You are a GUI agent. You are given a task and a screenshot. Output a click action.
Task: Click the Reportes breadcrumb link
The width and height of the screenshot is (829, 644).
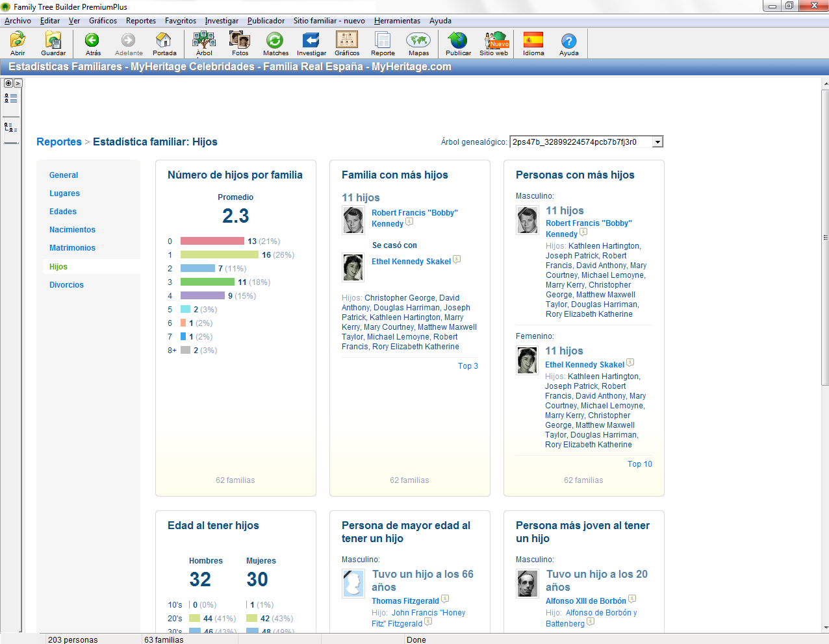pos(59,142)
